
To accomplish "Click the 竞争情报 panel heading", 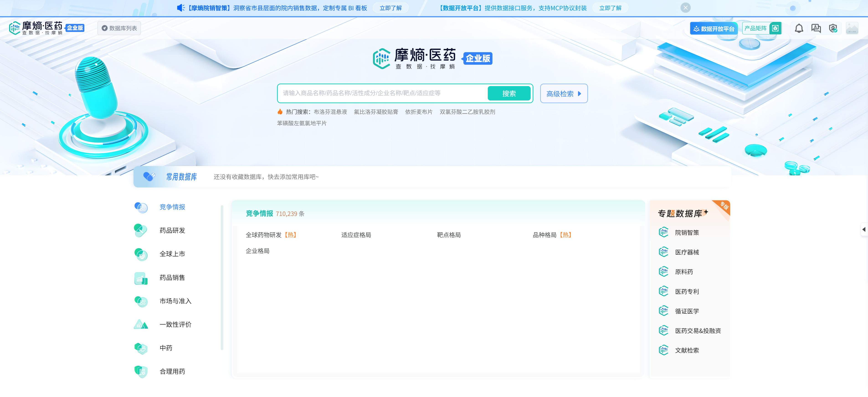I will tap(259, 214).
